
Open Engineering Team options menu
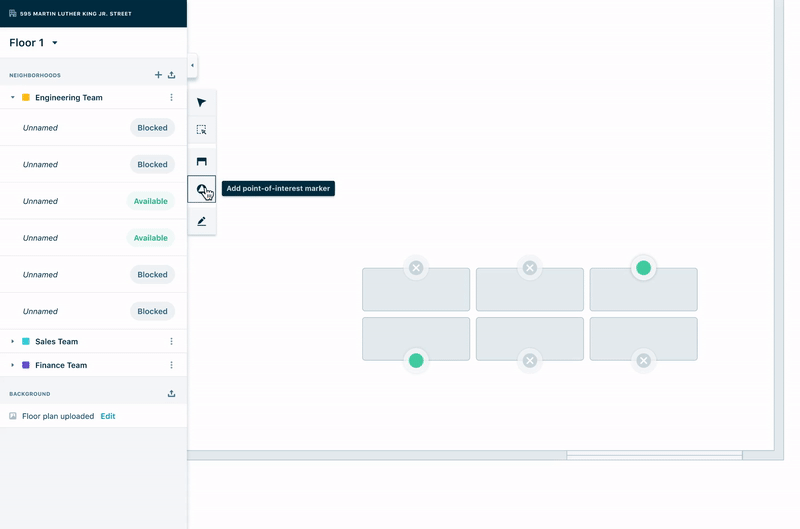click(x=171, y=97)
